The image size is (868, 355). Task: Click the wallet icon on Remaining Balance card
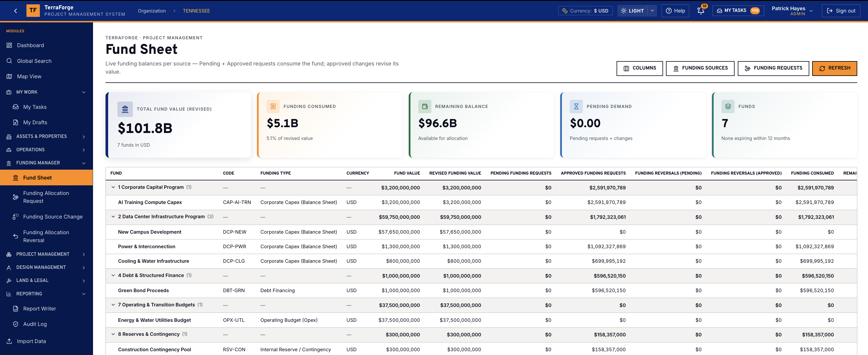tap(425, 106)
